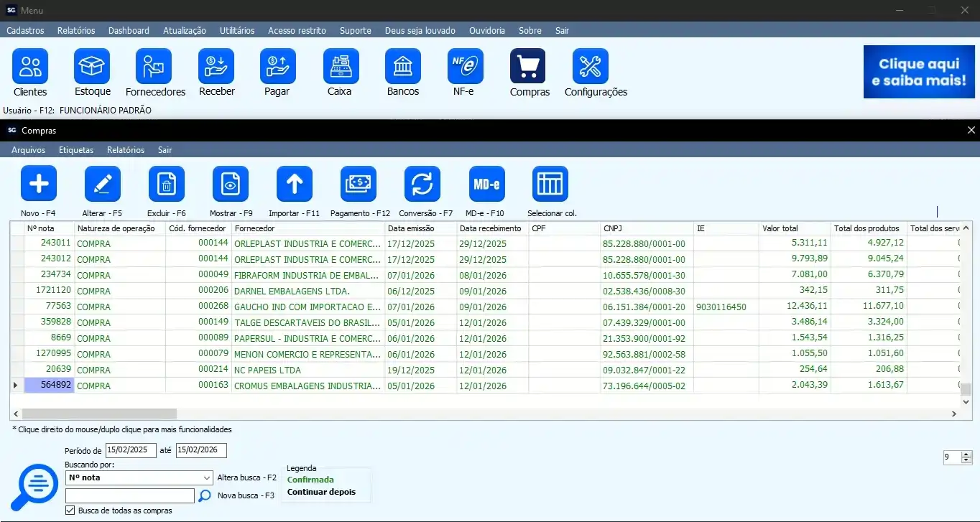Increase the numeric stepper value

(x=966, y=454)
